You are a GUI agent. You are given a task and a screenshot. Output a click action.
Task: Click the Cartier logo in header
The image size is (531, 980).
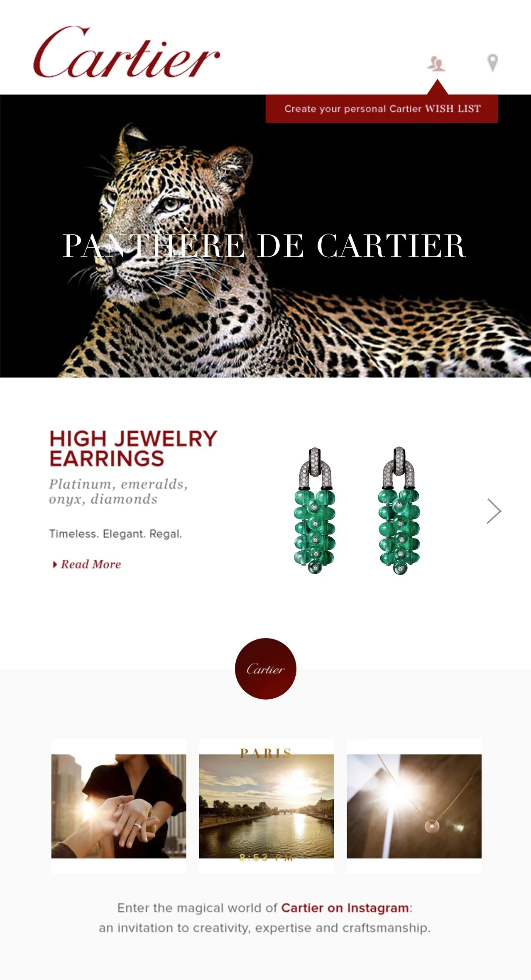[x=127, y=52]
